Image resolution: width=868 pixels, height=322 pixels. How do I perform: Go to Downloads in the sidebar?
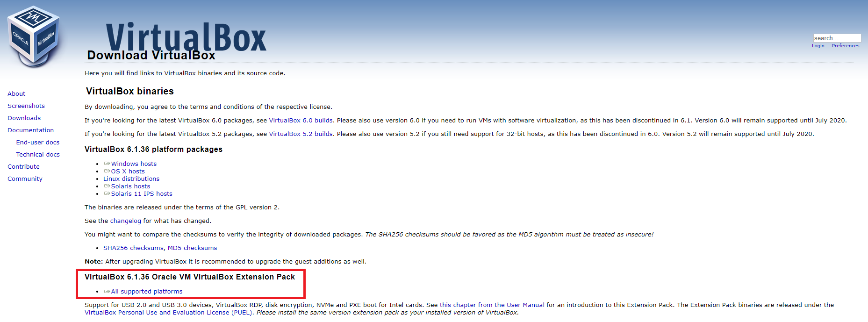click(x=24, y=118)
